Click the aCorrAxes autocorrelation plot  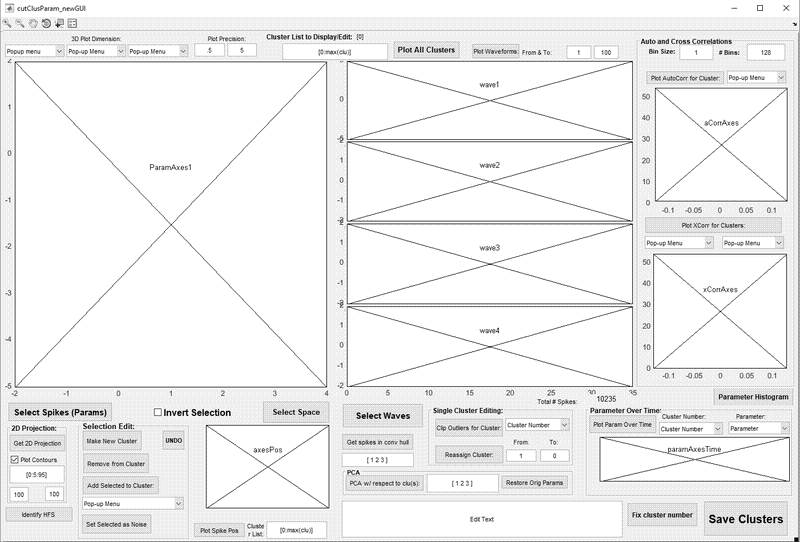(721, 145)
